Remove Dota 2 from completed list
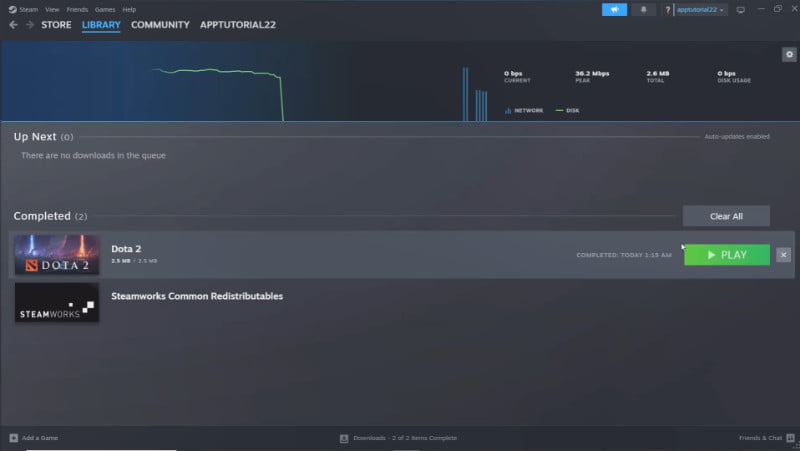Viewport: 800px width, 451px height. [783, 255]
